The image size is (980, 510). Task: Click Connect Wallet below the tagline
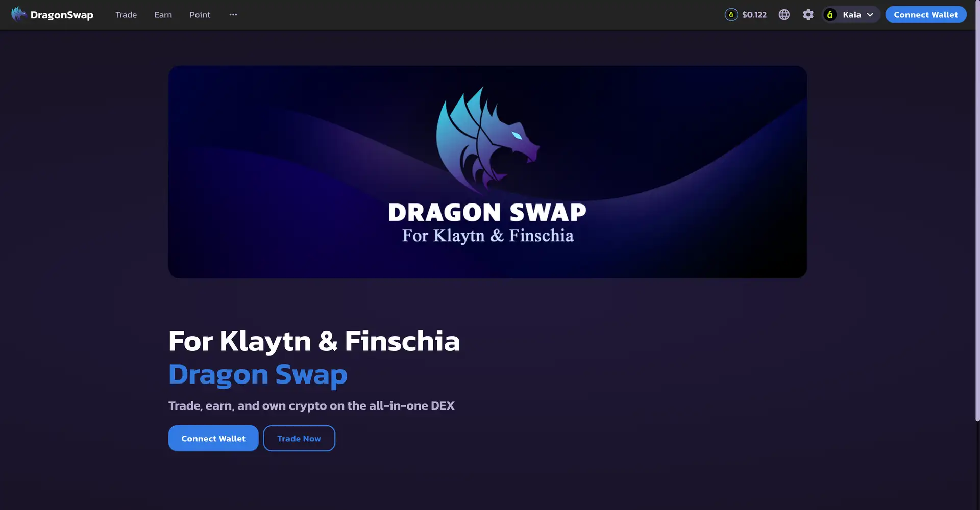[x=213, y=438]
